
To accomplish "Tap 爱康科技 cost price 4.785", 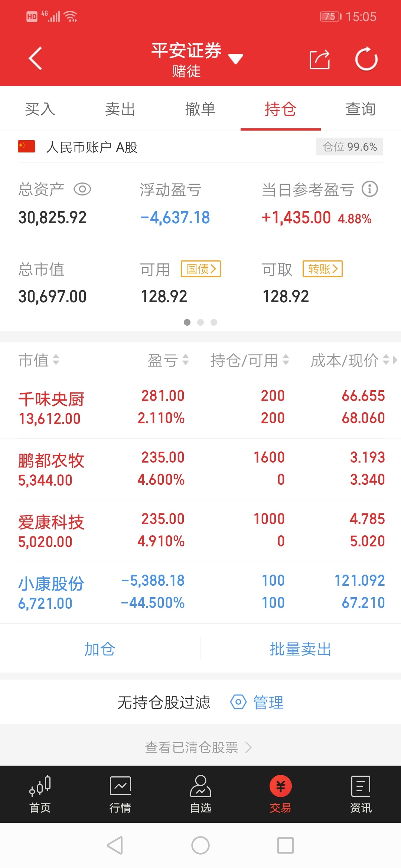I will [x=368, y=519].
